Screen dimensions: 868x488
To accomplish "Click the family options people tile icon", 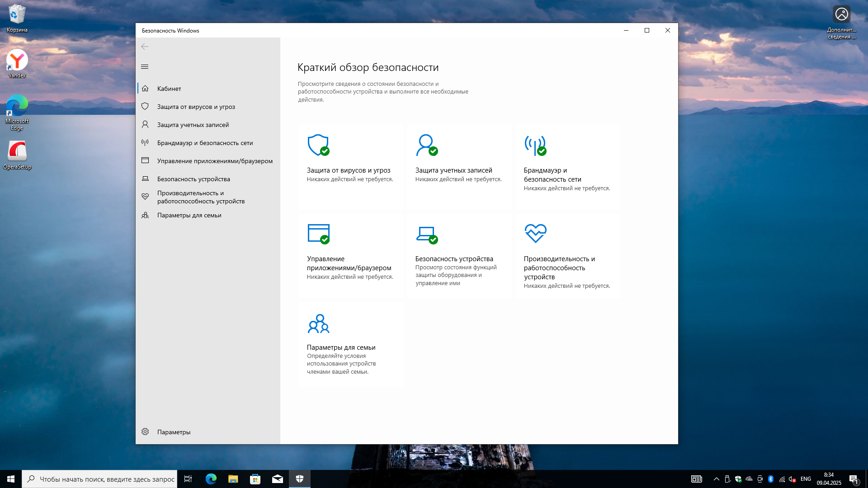I will tap(318, 324).
